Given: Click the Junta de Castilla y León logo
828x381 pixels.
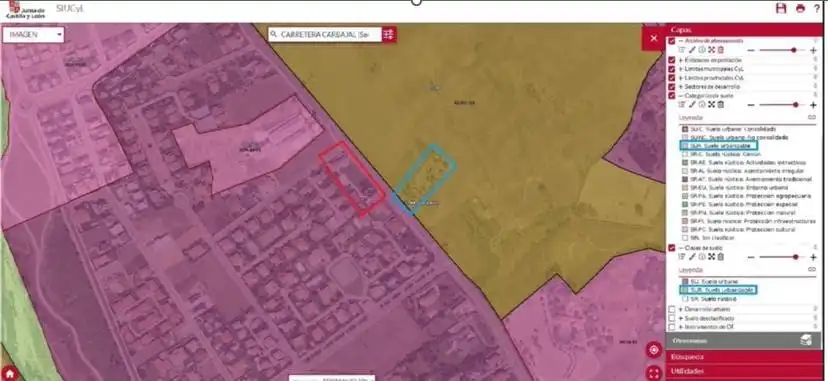Looking at the screenshot, I should 25,9.
